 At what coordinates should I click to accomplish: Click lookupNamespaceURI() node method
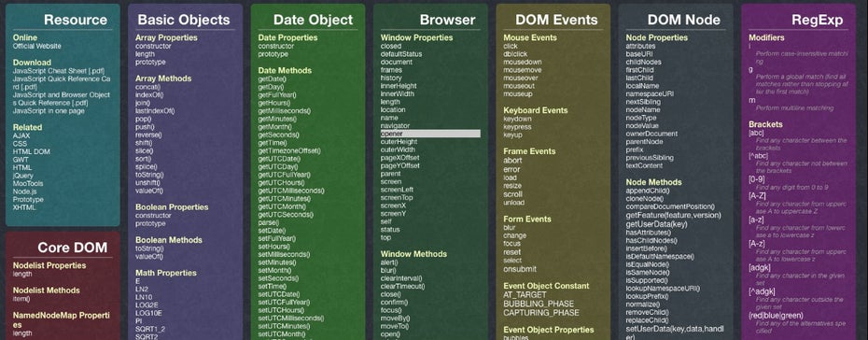point(663,289)
